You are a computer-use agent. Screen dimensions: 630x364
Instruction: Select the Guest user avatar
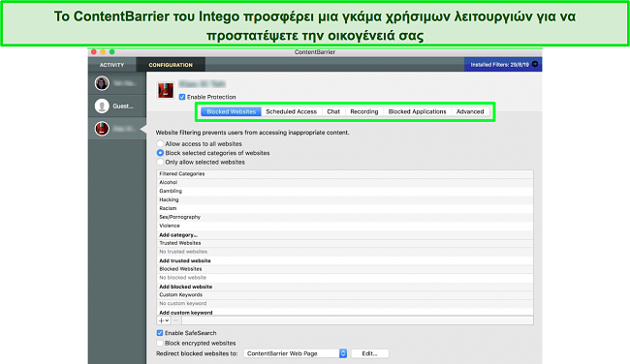102,106
